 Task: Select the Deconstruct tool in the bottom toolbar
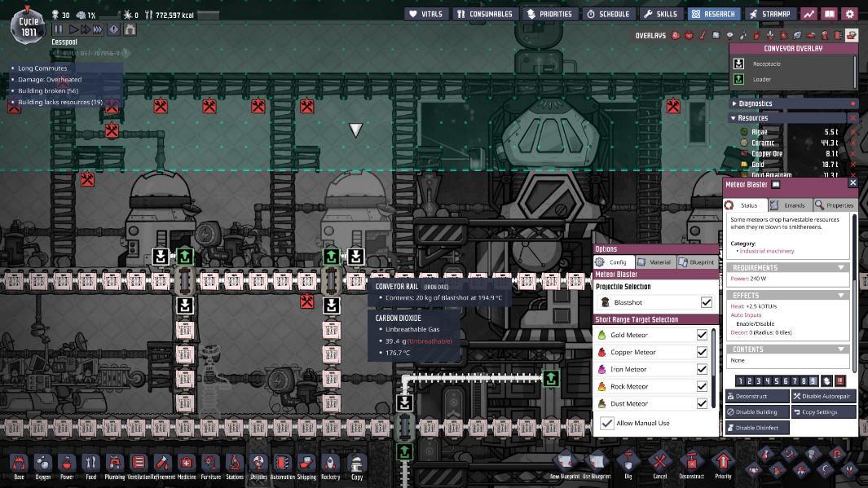(691, 464)
